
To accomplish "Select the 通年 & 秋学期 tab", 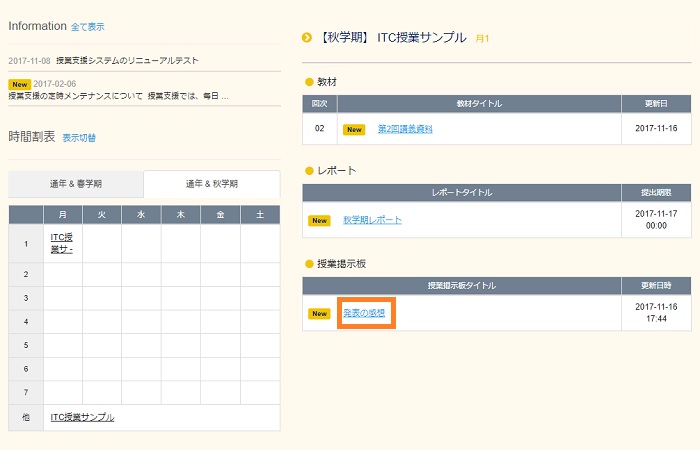I will click(x=211, y=184).
